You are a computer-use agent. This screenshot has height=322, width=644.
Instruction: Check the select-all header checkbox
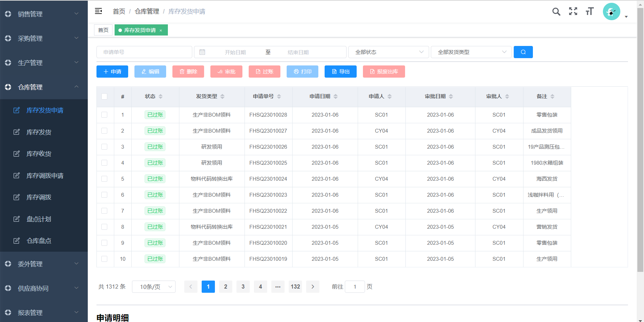pyautogui.click(x=104, y=96)
